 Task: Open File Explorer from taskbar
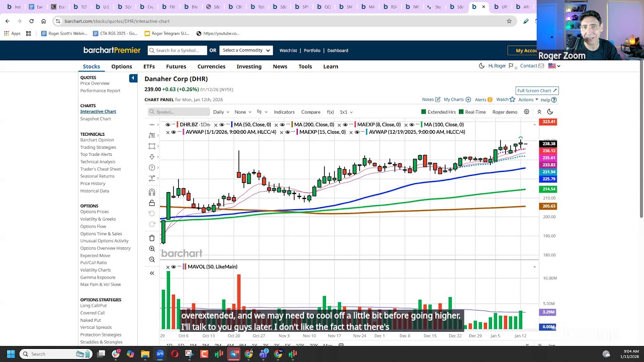(145, 354)
